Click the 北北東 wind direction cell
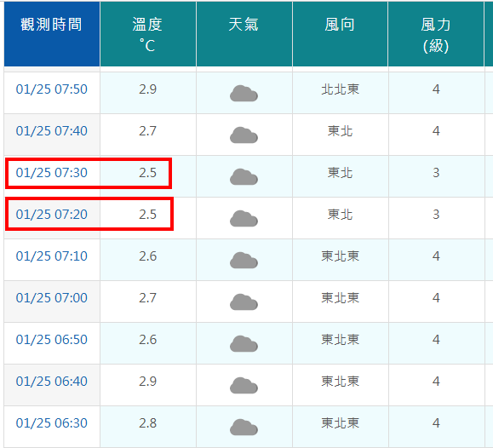The height and width of the screenshot is (448, 493). click(341, 89)
